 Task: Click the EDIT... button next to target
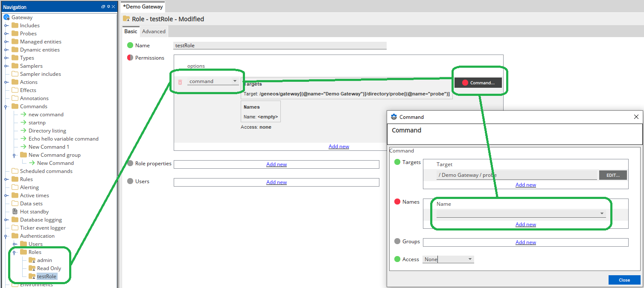click(613, 175)
